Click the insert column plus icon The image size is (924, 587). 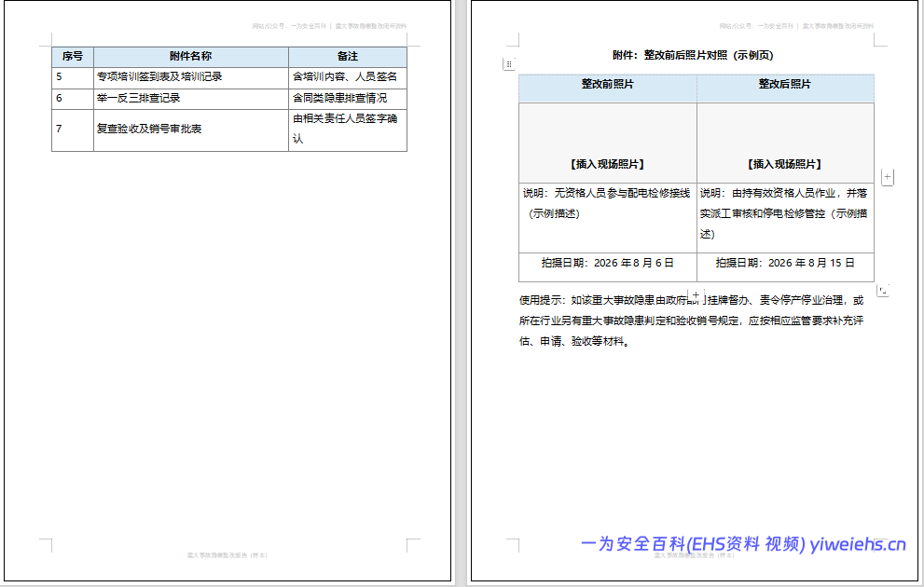(x=887, y=177)
